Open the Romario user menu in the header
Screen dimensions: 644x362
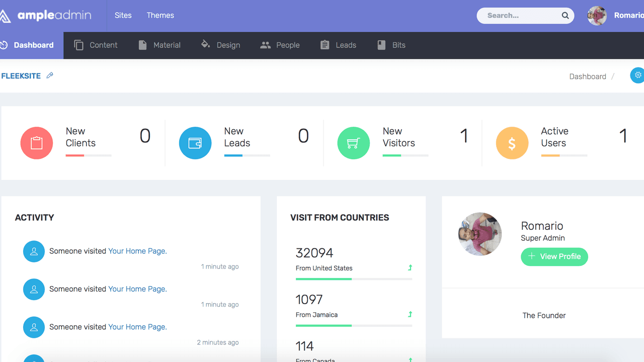(629, 16)
